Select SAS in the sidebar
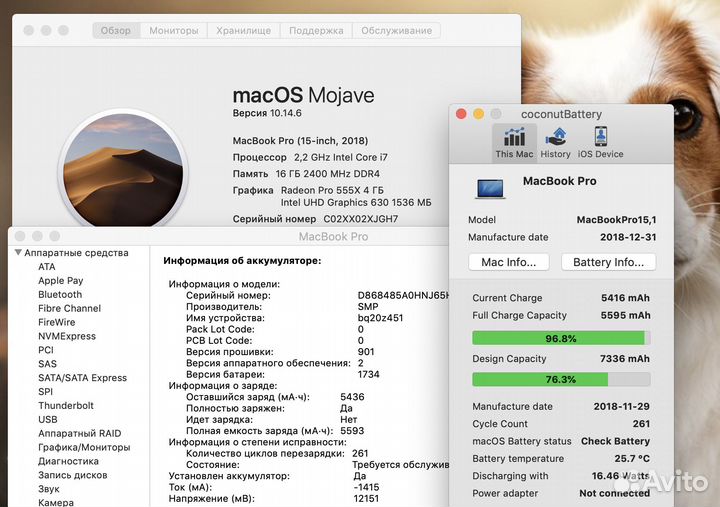Screen dimensions: 720x507 coord(47,364)
